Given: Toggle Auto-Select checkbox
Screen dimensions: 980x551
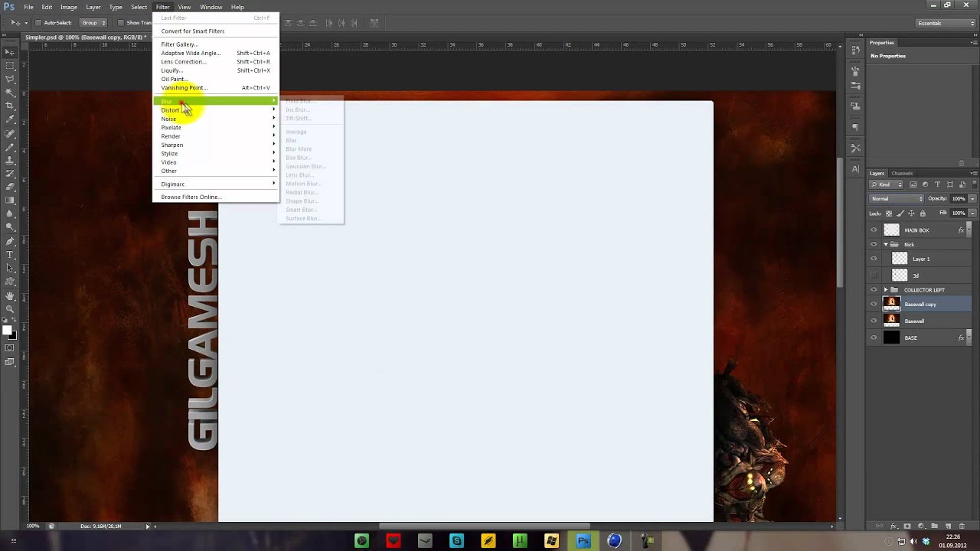Looking at the screenshot, I should point(38,23).
